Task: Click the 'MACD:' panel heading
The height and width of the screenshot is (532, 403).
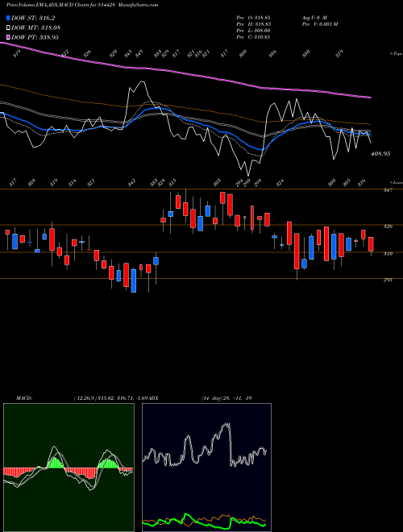Action: [23, 398]
